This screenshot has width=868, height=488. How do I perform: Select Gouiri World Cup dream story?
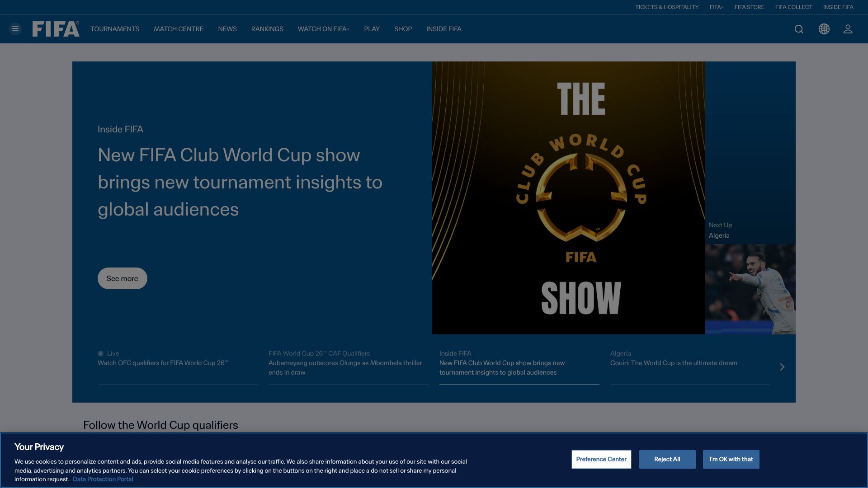[674, 363]
